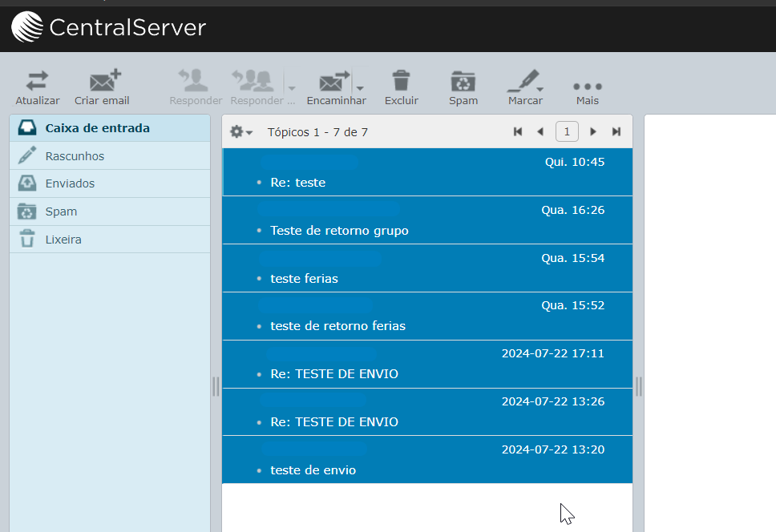Create a new email with Criar email
This screenshot has width=776, height=532.
pos(103,82)
